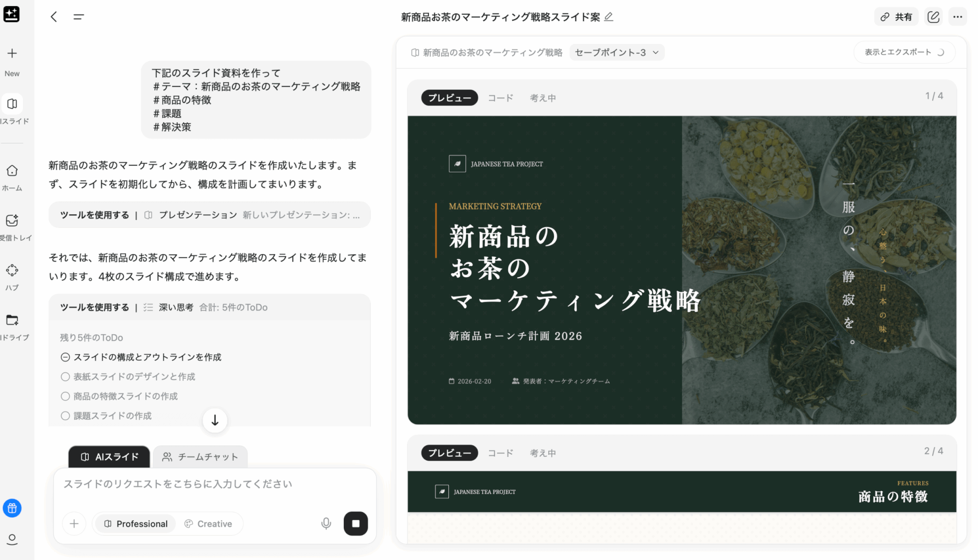This screenshot has height=560, width=978.
Task: Click the slide request text input field
Action: 215,484
